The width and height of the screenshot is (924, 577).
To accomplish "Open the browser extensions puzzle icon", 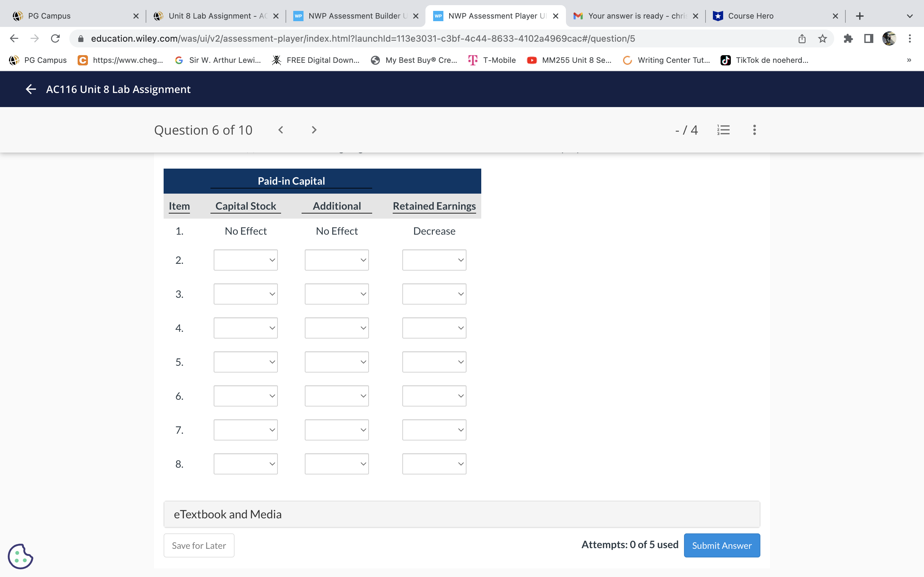I will click(848, 38).
